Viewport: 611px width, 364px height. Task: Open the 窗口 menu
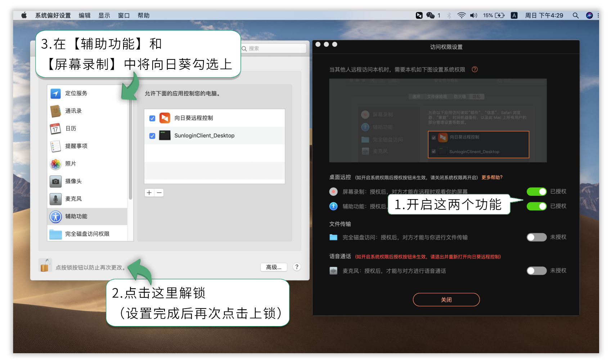tap(124, 15)
